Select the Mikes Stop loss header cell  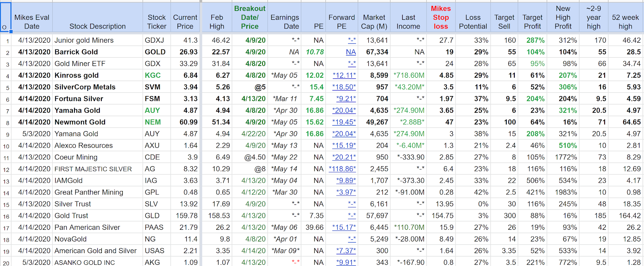[441, 17]
